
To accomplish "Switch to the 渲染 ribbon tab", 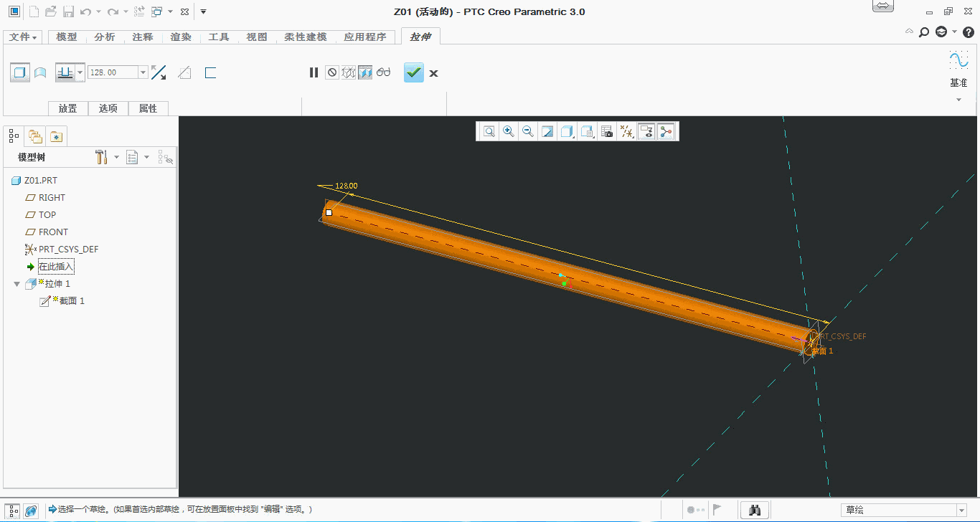I will click(181, 37).
